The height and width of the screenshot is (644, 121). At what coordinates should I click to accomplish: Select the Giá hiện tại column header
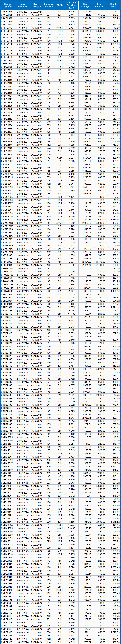click(x=99, y=5)
